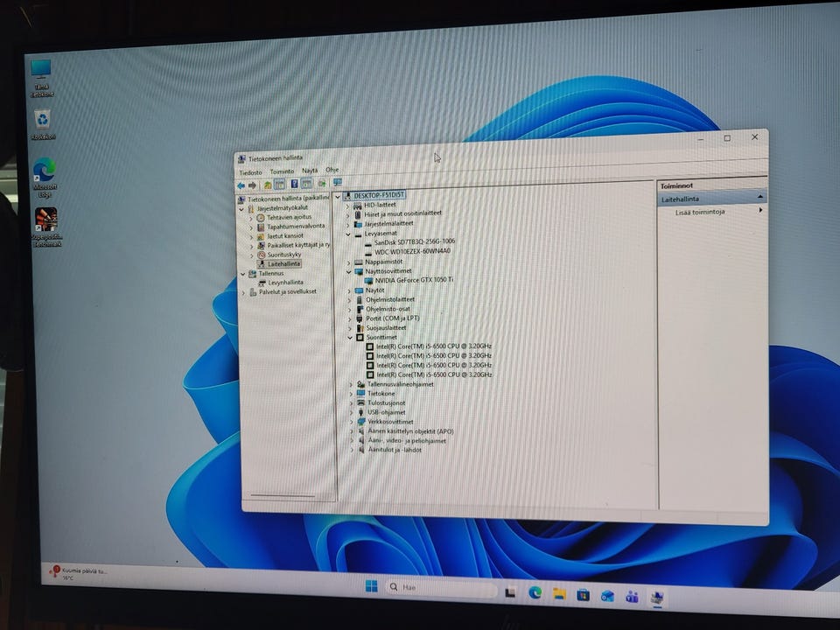Image resolution: width=840 pixels, height=630 pixels.
Task: Collapse the Järjestelmätyökalut branch
Action: tap(241, 209)
